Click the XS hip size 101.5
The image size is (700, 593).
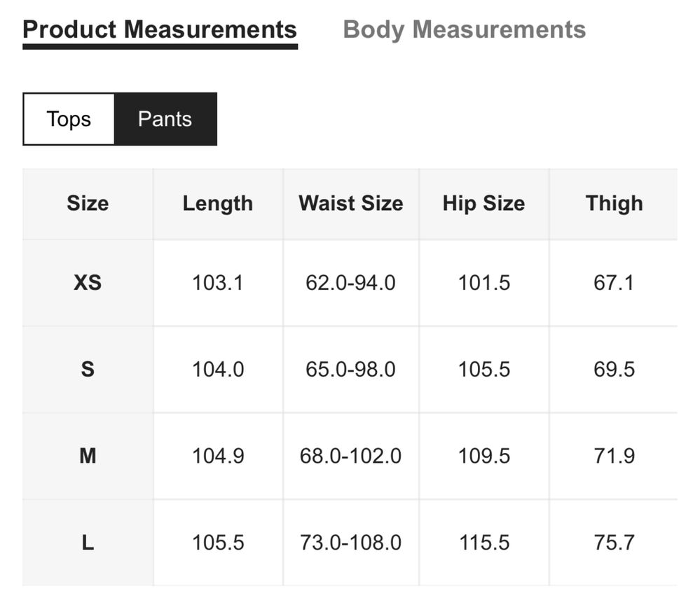click(484, 283)
